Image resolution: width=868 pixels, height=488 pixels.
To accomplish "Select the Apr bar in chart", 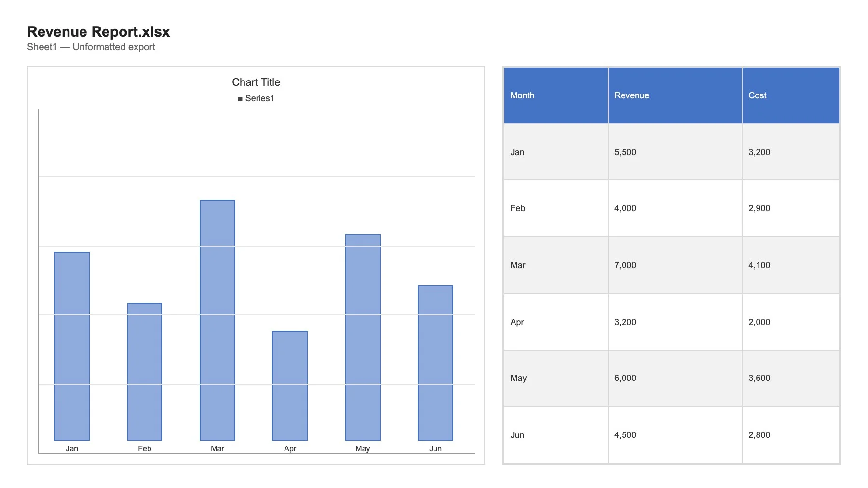I will click(290, 386).
